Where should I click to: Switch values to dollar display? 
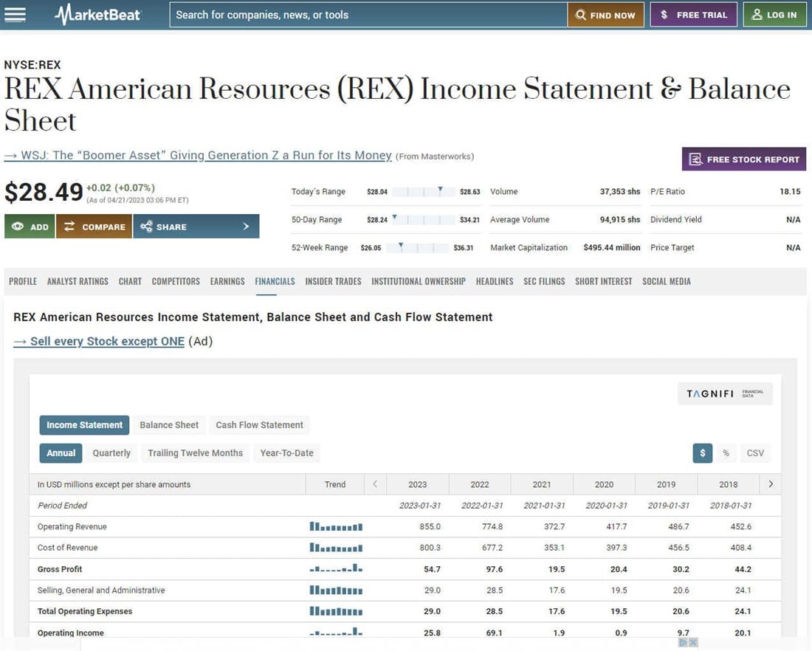(703, 453)
